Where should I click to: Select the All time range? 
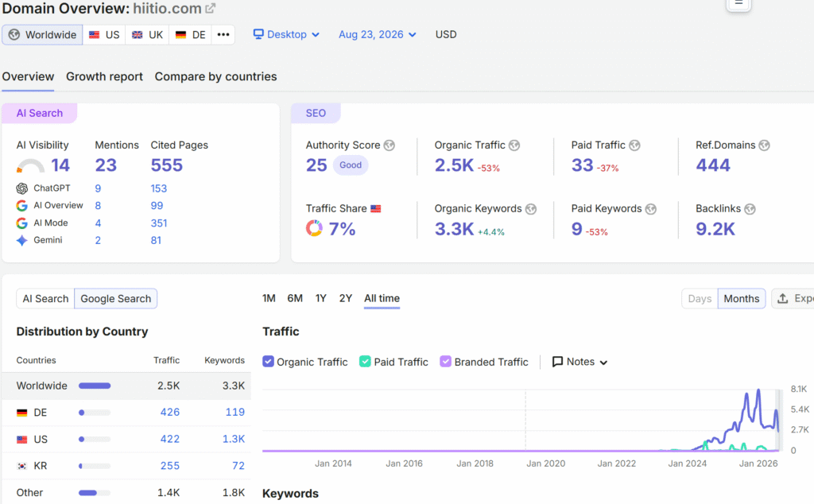[382, 298]
